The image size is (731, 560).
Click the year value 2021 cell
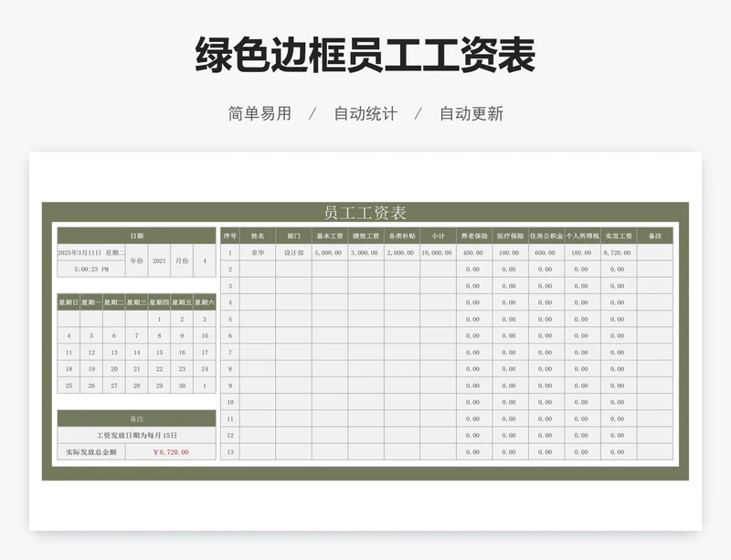(x=159, y=260)
